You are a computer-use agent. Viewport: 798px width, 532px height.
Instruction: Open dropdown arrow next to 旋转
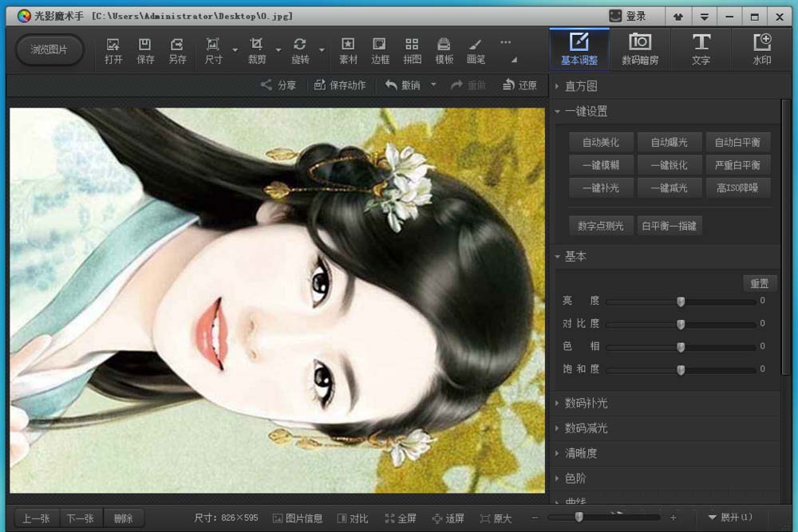322,49
